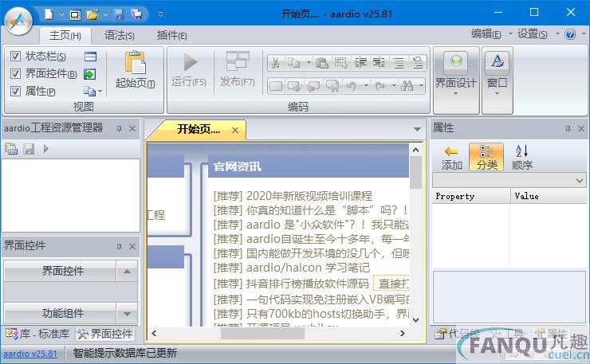
Task: Save the current file with disk icon
Action: [x=119, y=14]
